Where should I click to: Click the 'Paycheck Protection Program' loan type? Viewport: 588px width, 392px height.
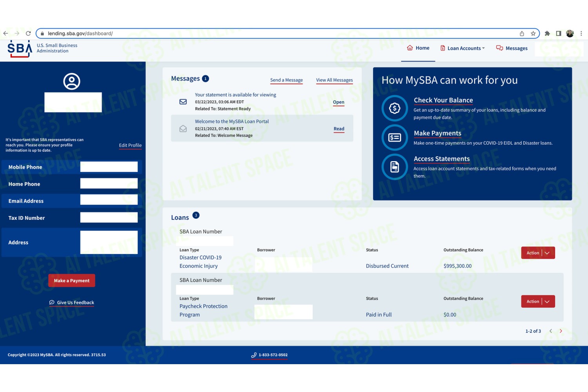203,310
